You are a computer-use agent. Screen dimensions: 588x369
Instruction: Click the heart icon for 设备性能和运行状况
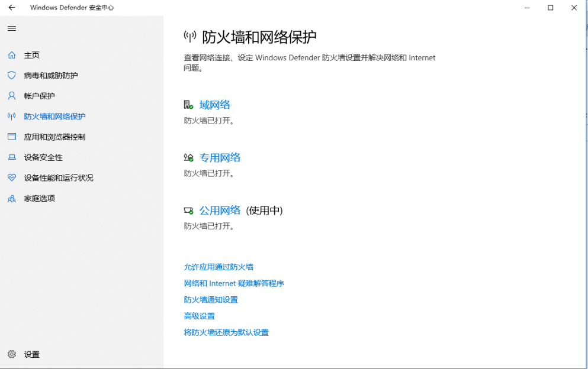tap(12, 177)
